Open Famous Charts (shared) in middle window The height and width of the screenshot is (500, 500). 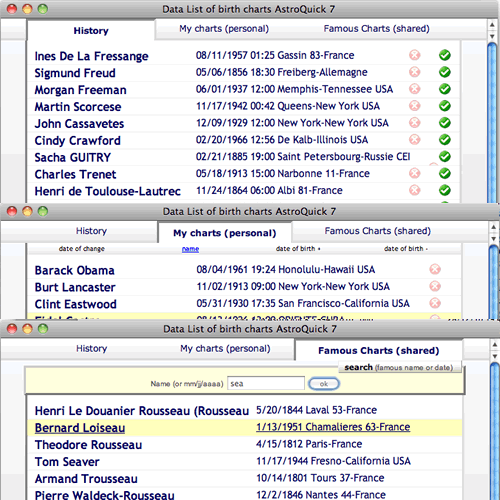click(378, 231)
